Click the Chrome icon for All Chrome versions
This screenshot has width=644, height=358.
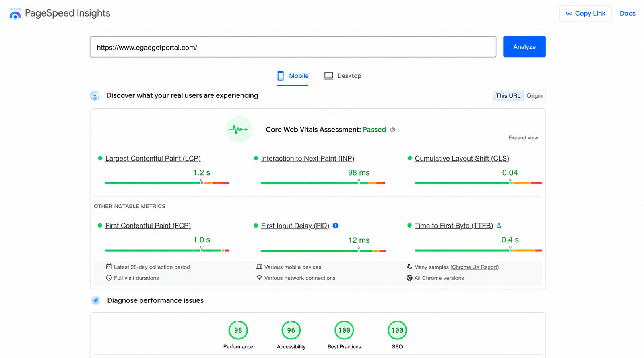[x=409, y=278]
